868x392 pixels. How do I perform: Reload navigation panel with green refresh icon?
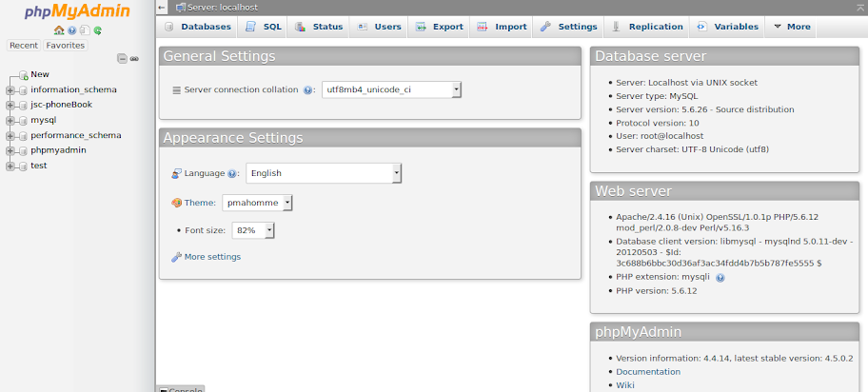(97, 30)
